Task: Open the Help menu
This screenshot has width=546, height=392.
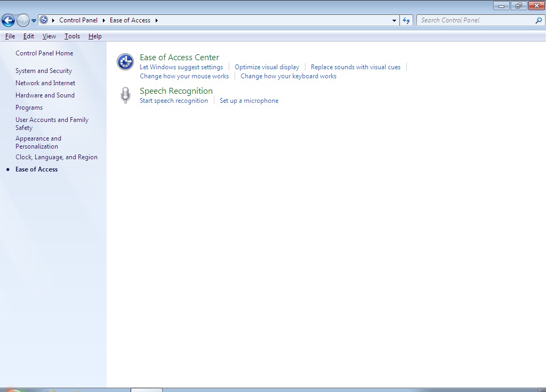Action: pyautogui.click(x=95, y=36)
